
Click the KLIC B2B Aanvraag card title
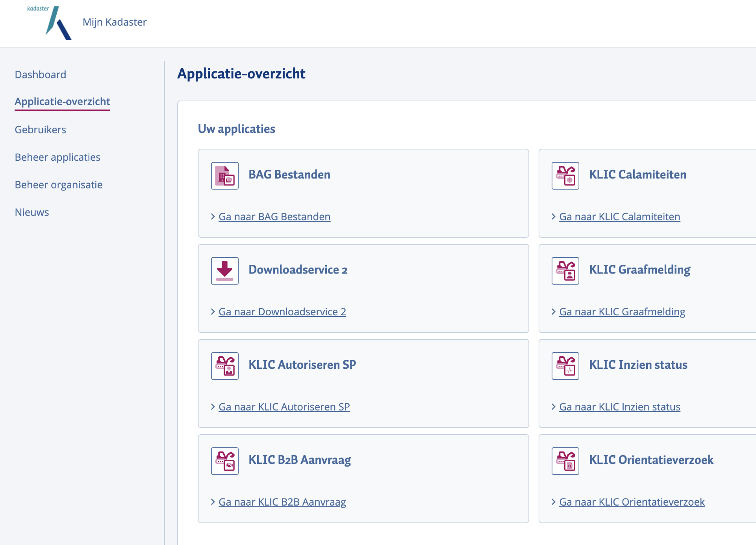pos(300,460)
